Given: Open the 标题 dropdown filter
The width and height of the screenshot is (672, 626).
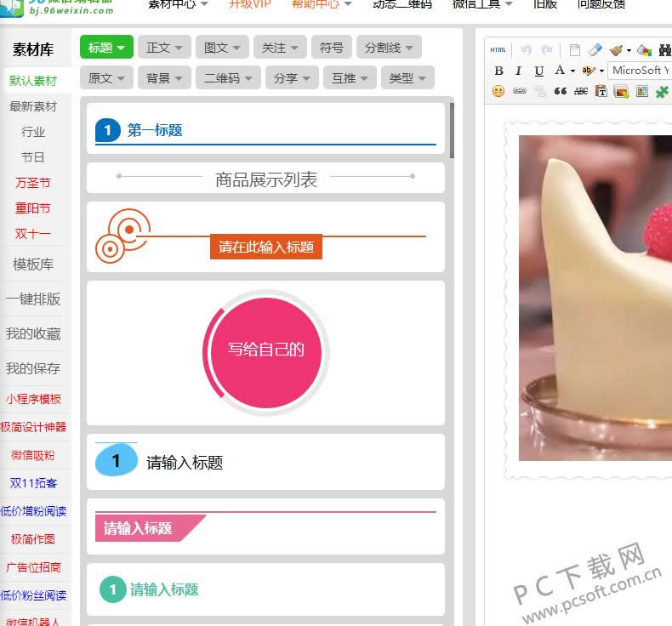Looking at the screenshot, I should [x=107, y=48].
